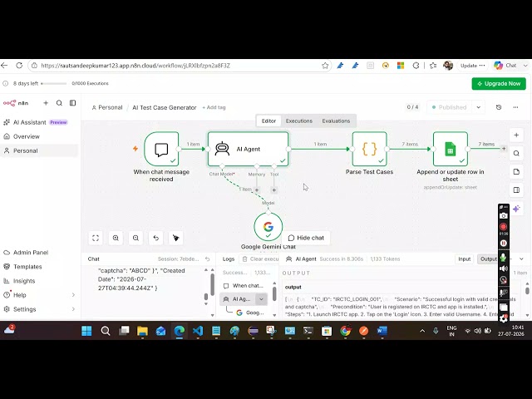Select the When chat log entry
This screenshot has width=532, height=399.
pyautogui.click(x=244, y=286)
